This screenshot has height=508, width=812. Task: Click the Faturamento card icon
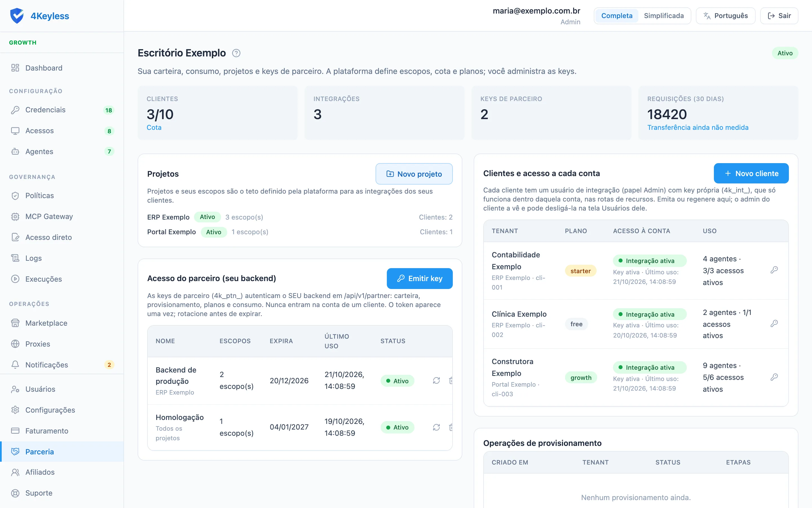tap(15, 431)
